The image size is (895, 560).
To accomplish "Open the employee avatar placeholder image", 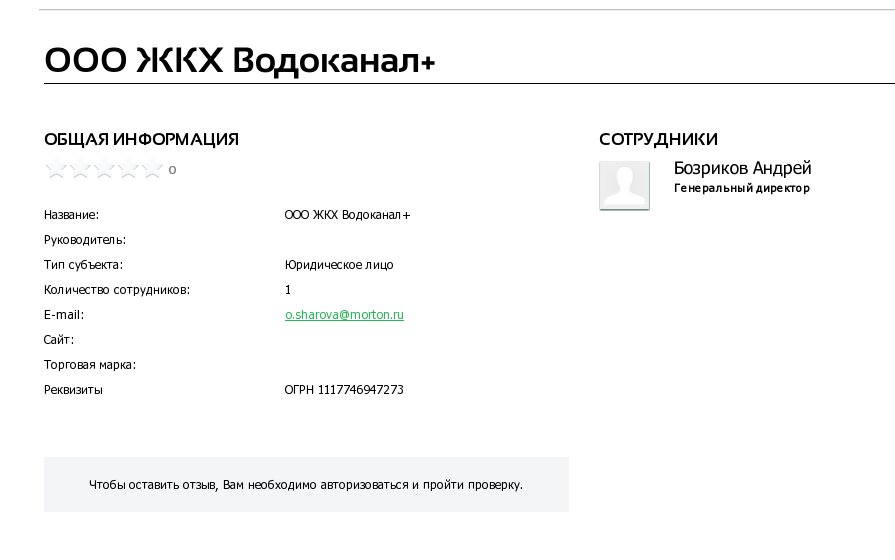I will pyautogui.click(x=624, y=186).
